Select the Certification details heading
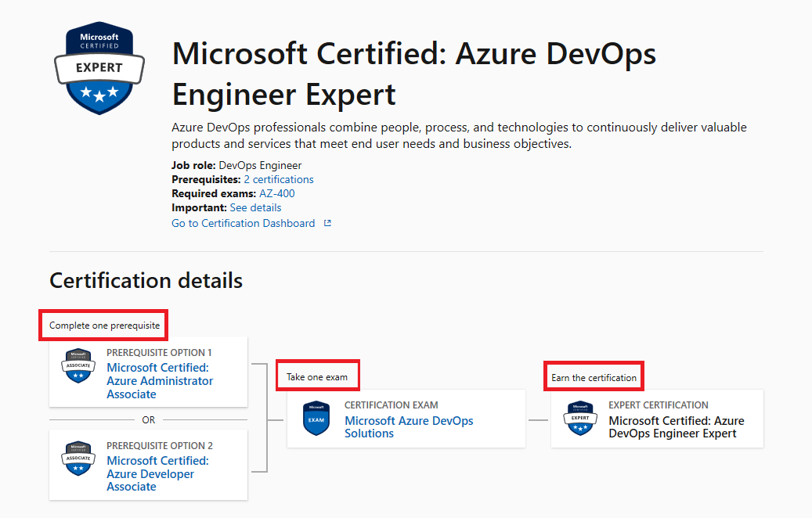Screen dimensions: 812x518 [x=146, y=280]
